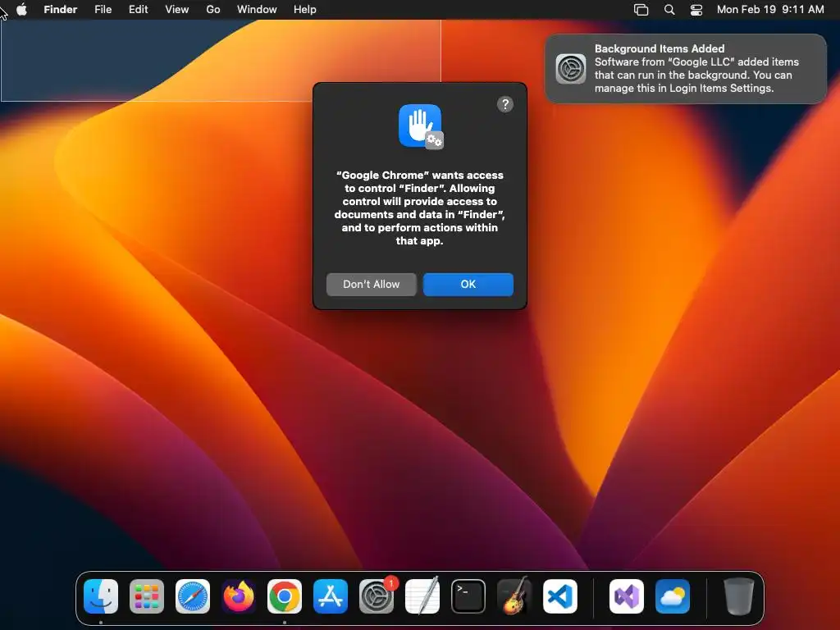Viewport: 840px width, 630px height.
Task: Open the File menu
Action: (103, 10)
